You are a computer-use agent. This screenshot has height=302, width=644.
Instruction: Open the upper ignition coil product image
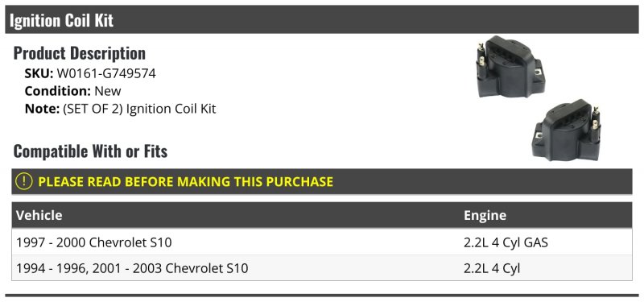click(x=510, y=67)
